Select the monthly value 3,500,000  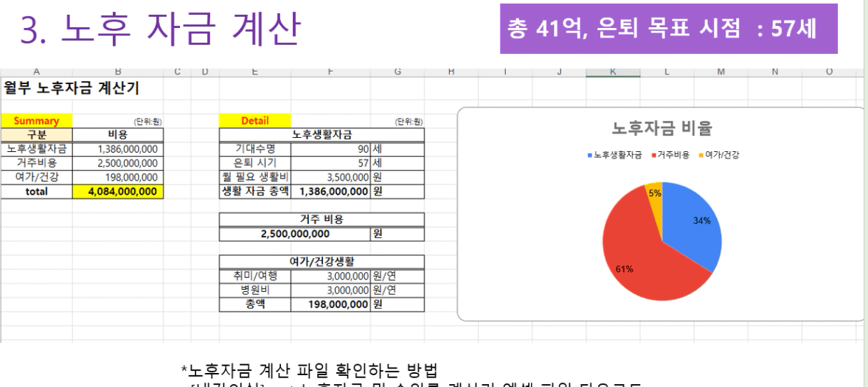[x=330, y=178]
